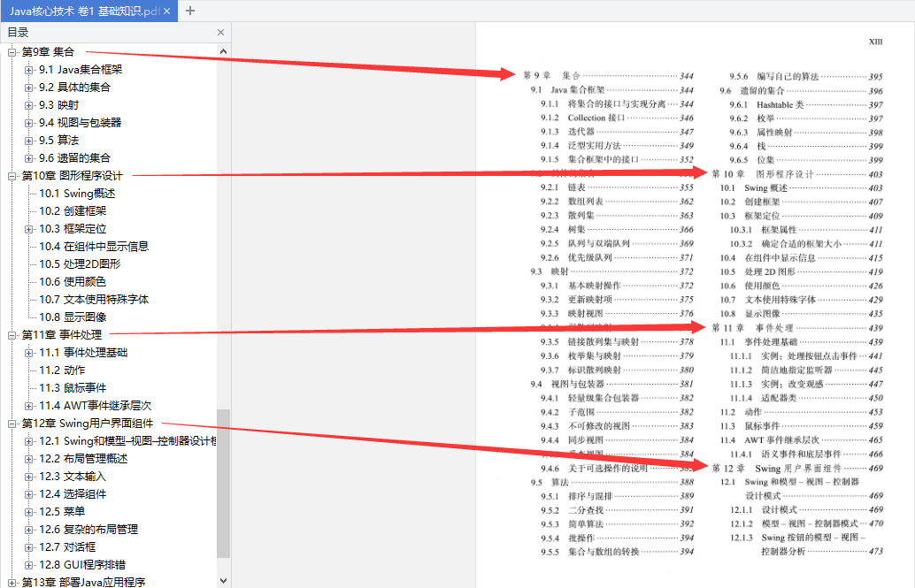
Task: Expand 9.6 遗留的集合 node
Action: click(x=28, y=158)
